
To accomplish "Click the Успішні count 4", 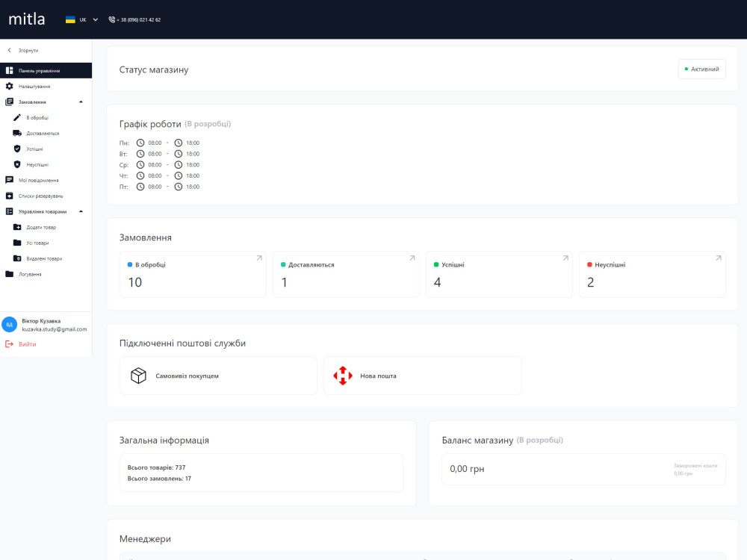I will [x=437, y=282].
